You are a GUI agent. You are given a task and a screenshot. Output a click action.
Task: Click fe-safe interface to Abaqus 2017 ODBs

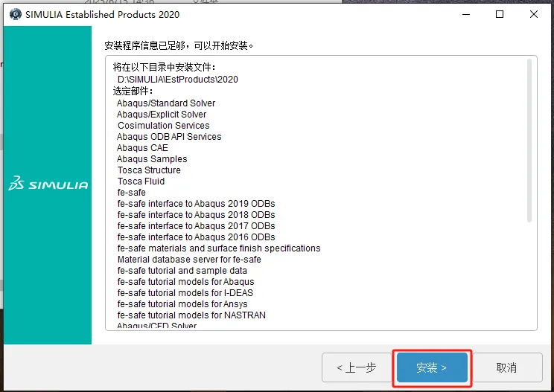click(196, 226)
